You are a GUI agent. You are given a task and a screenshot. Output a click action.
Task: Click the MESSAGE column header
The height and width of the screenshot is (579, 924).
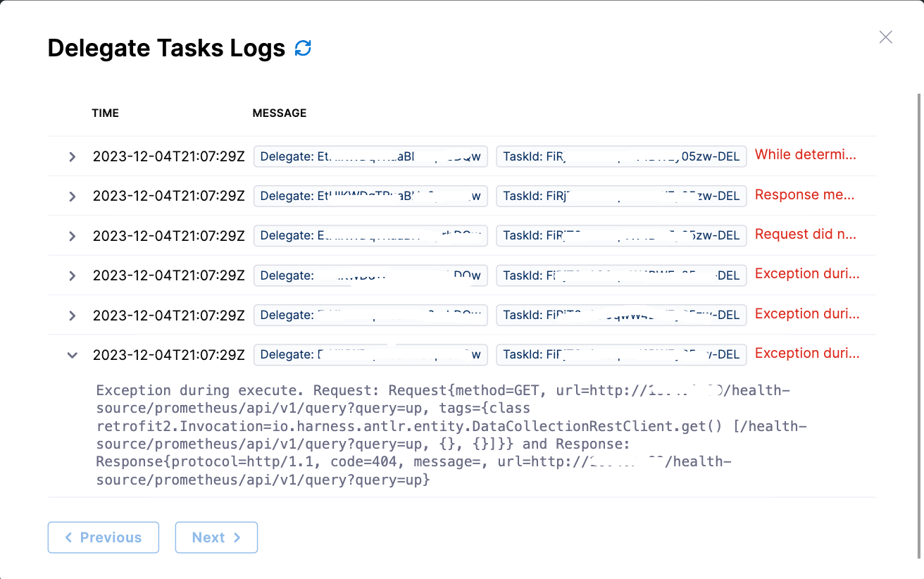(280, 113)
